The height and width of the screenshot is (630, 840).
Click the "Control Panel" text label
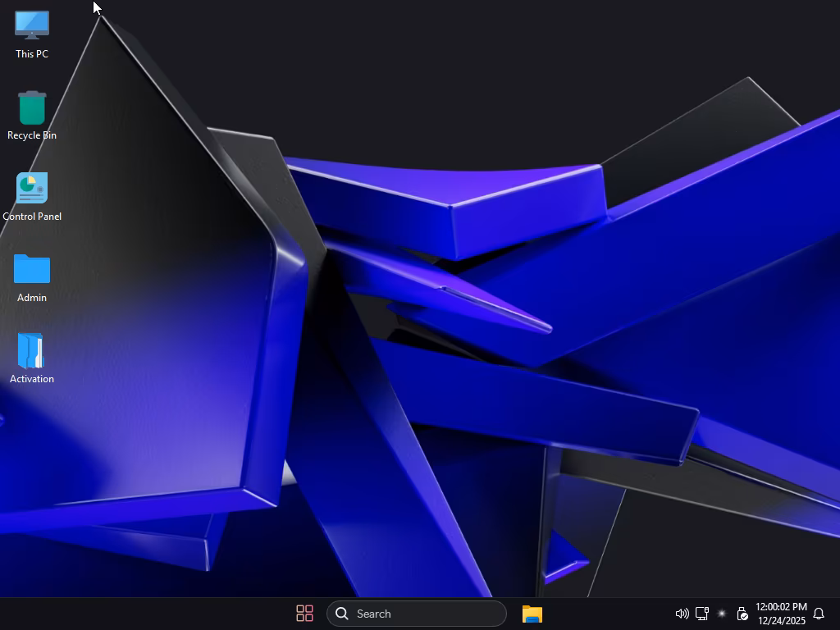click(32, 217)
